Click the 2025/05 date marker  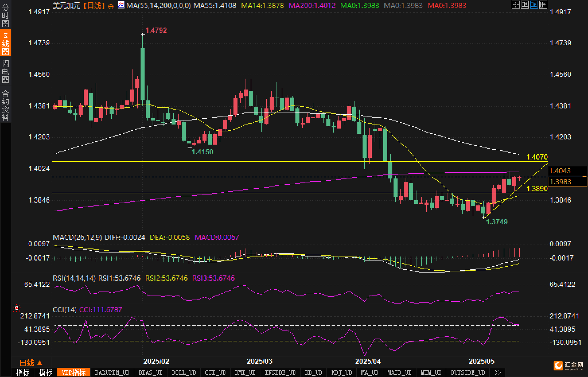click(482, 361)
